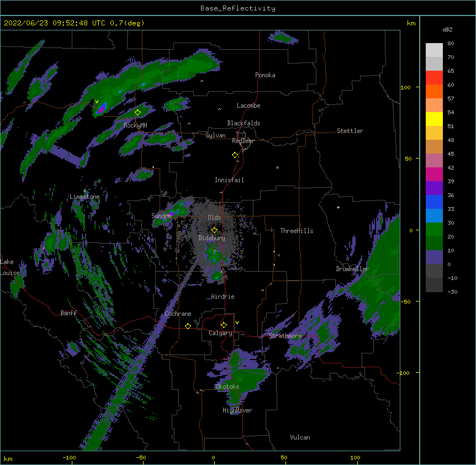Click the Stettler city label
476x465 pixels.
(350, 131)
